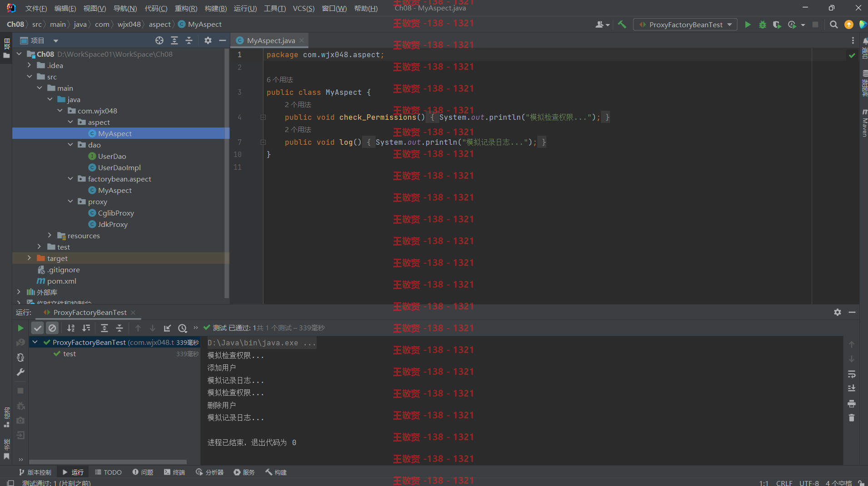Expand all test results
868x486 pixels.
click(104, 328)
